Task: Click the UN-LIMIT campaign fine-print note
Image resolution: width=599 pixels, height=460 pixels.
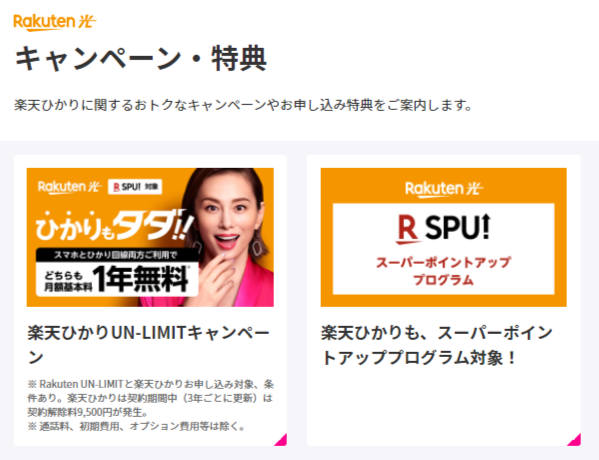Action: coord(151,398)
